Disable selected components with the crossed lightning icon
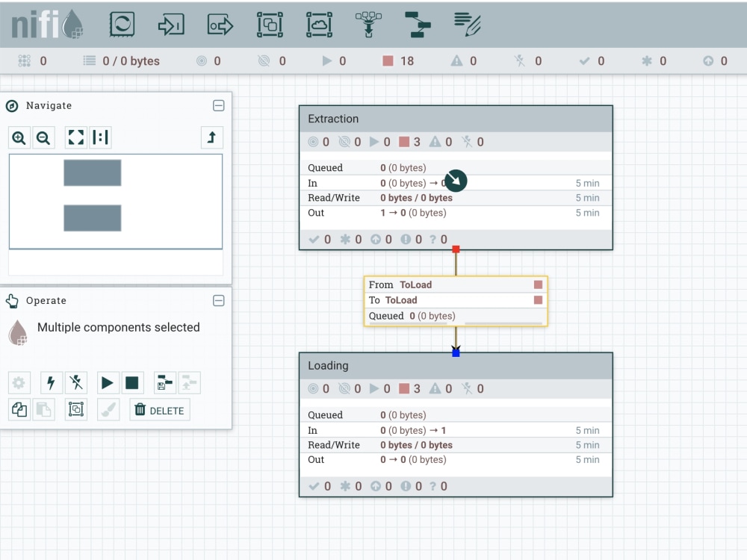The height and width of the screenshot is (560, 747). (x=75, y=382)
